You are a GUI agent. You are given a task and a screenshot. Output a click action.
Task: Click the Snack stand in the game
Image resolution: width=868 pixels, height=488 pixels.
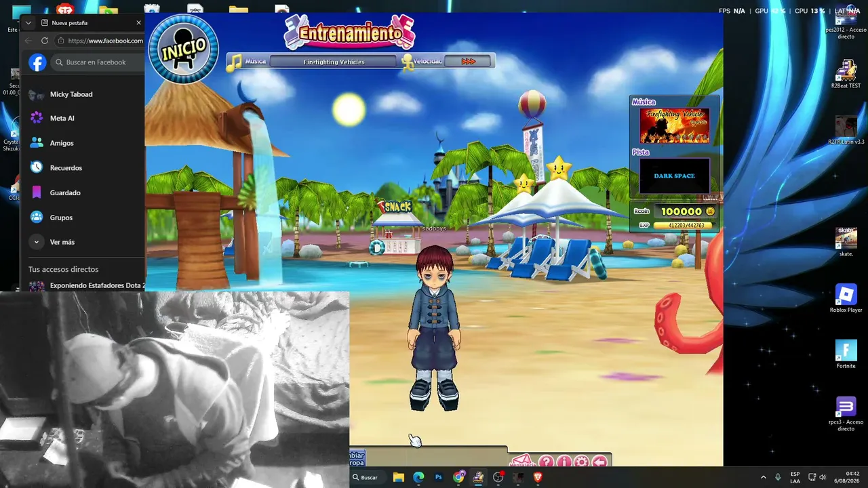[397, 227]
